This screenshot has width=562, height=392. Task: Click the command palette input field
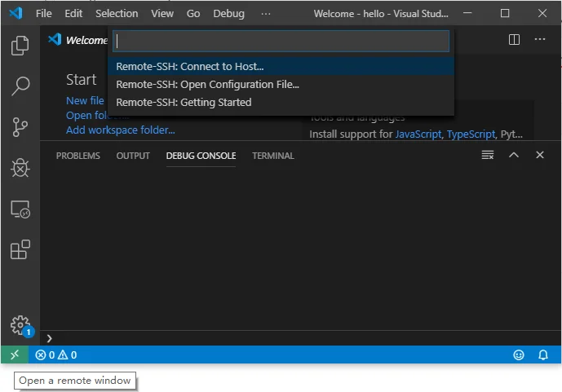pyautogui.click(x=280, y=41)
